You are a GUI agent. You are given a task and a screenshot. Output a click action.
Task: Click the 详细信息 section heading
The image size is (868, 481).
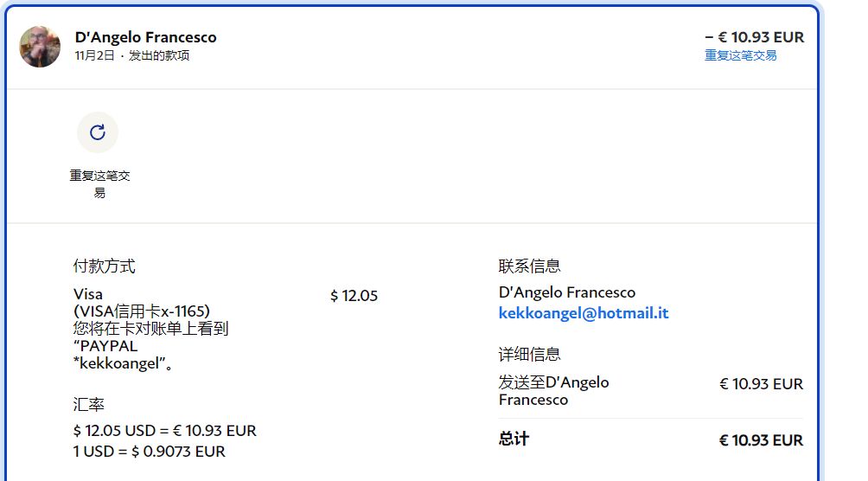pyautogui.click(x=529, y=355)
